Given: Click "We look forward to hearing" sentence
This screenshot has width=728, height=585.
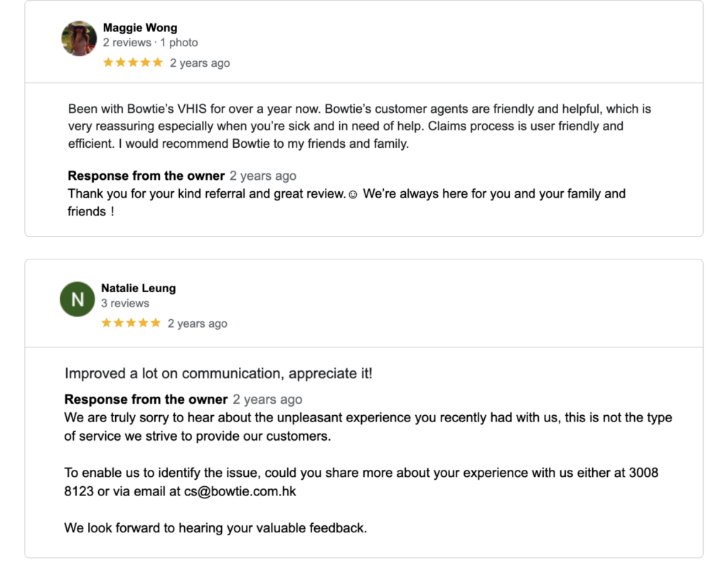Looking at the screenshot, I should coord(215,528).
